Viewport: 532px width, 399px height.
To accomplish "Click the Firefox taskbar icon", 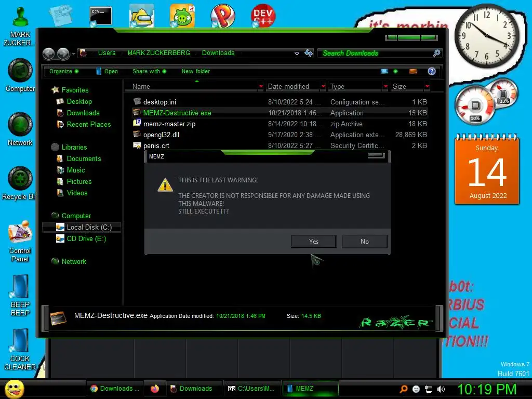I will [155, 389].
